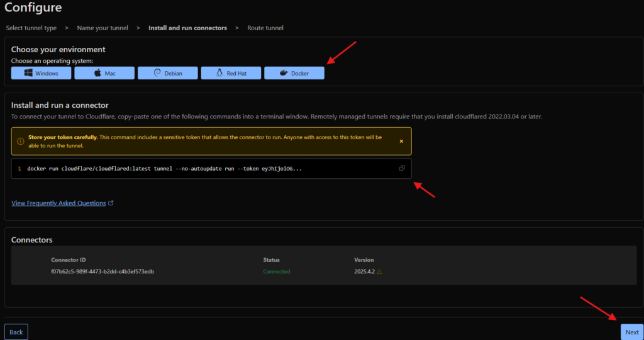The height and width of the screenshot is (340, 644).
Task: Click the Install and run a connector heading
Action: (60, 105)
